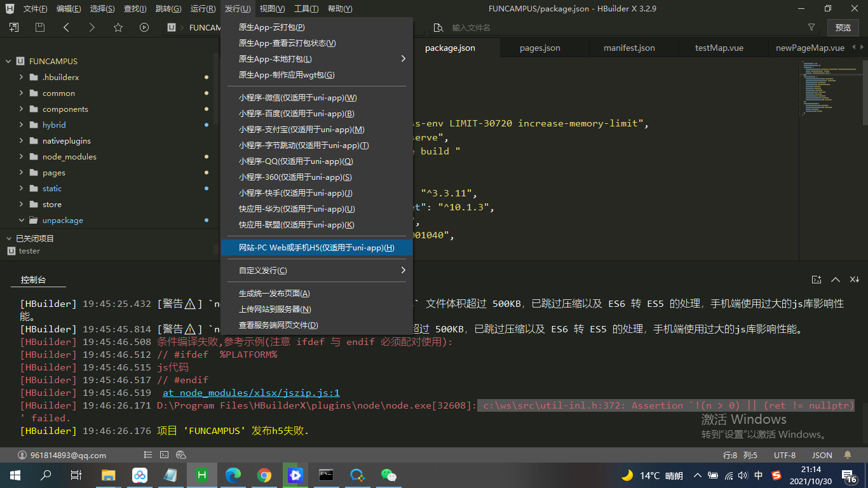Select the store folder
Viewport: 868px width, 488px height.
coord(52,205)
